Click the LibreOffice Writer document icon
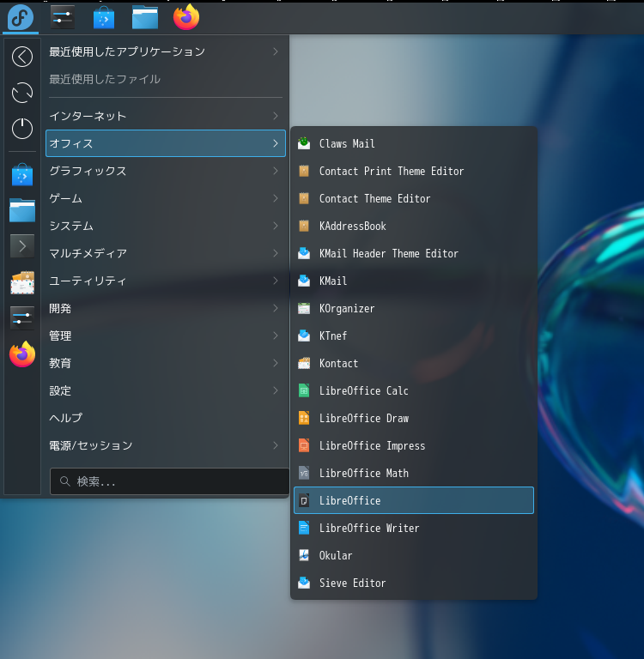 point(304,528)
